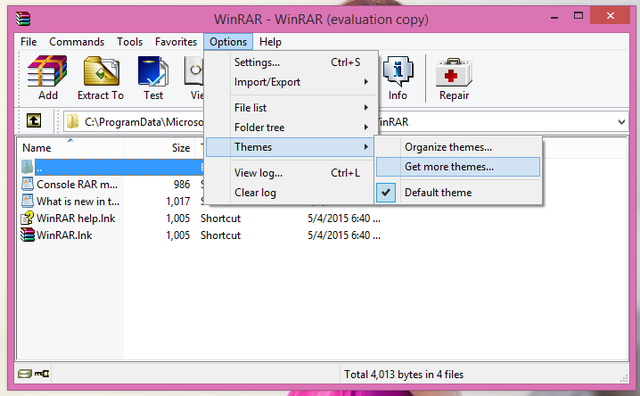Select the Extract To toolbar icon

point(101,78)
